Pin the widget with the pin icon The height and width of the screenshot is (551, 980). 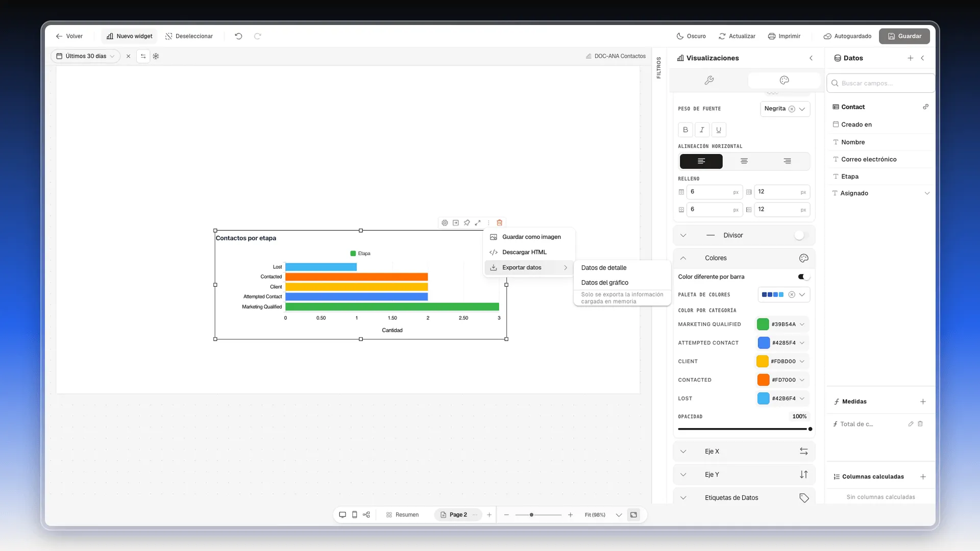point(467,223)
